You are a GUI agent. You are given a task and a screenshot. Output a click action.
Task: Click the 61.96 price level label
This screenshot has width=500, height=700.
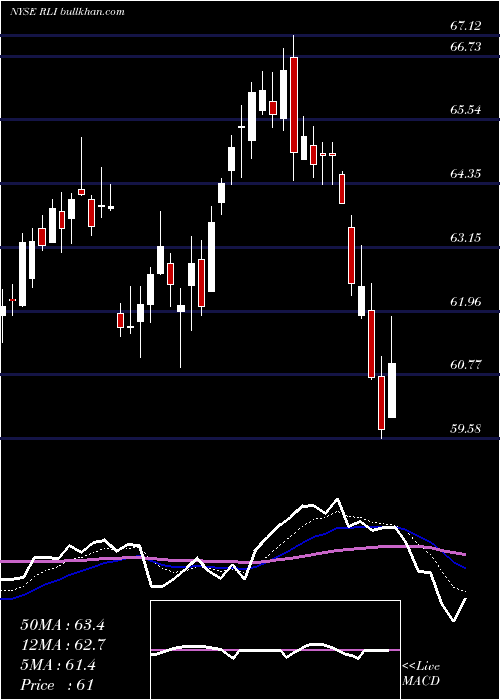(466, 302)
